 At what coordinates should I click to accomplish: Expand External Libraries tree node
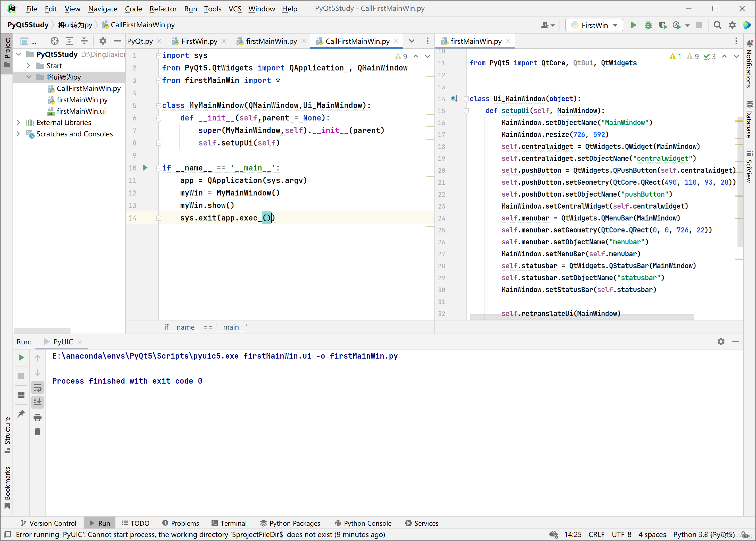(19, 122)
